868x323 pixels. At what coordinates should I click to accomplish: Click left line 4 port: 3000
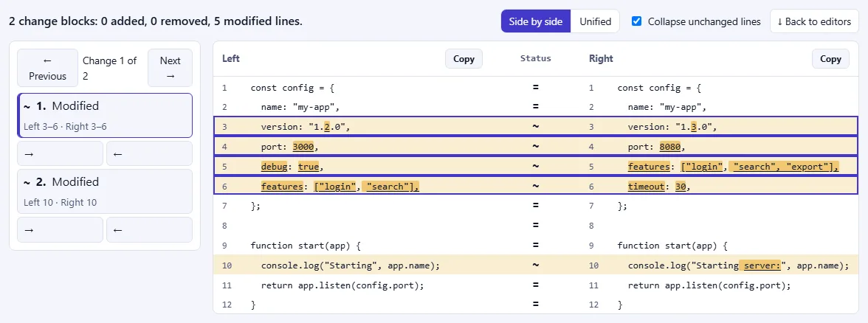[x=290, y=147]
